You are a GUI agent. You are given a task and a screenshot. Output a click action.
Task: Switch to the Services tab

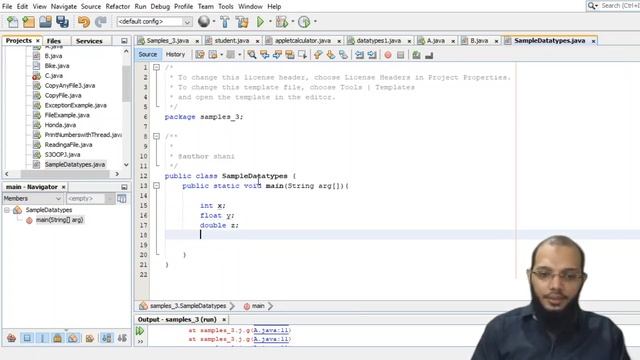pyautogui.click(x=89, y=41)
